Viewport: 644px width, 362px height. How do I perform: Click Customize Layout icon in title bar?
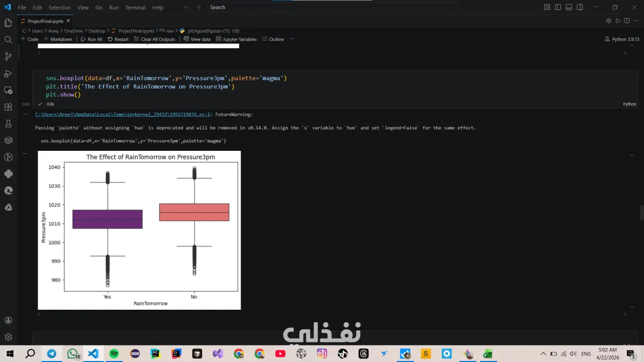pyautogui.click(x=547, y=7)
